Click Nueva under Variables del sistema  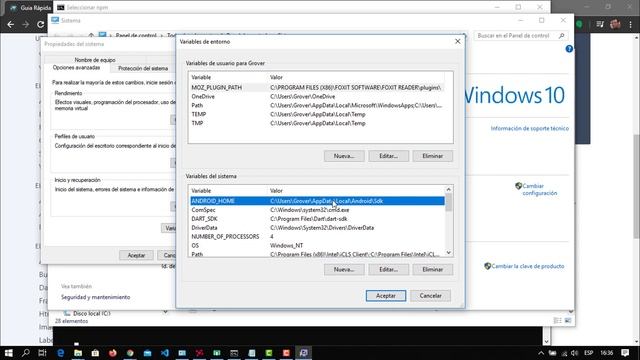[x=344, y=269]
